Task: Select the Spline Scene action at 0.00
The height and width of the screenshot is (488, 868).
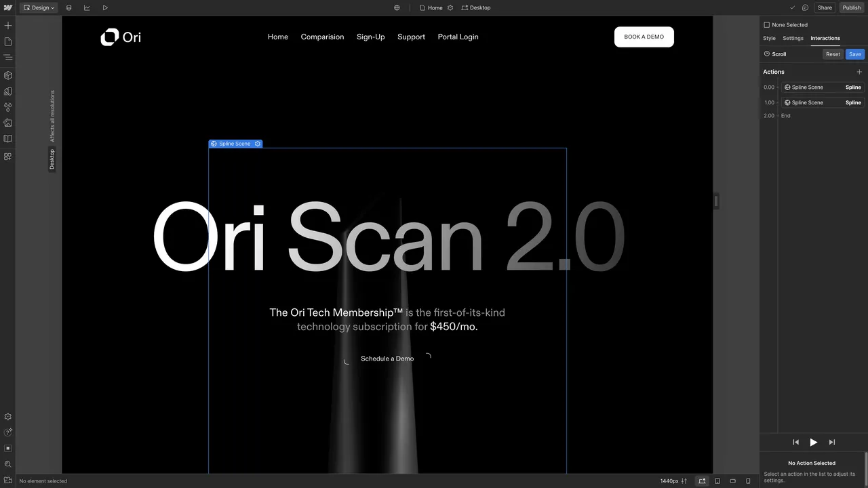Action: coord(823,87)
